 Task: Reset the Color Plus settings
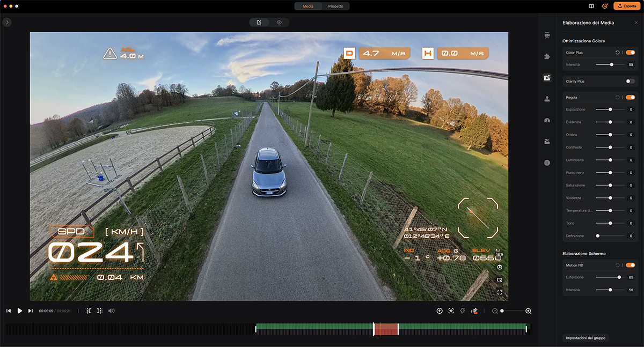[x=618, y=53]
